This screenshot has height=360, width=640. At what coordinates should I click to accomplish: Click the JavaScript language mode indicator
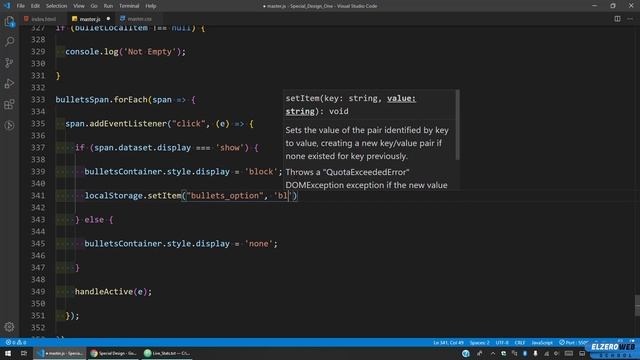[542, 342]
